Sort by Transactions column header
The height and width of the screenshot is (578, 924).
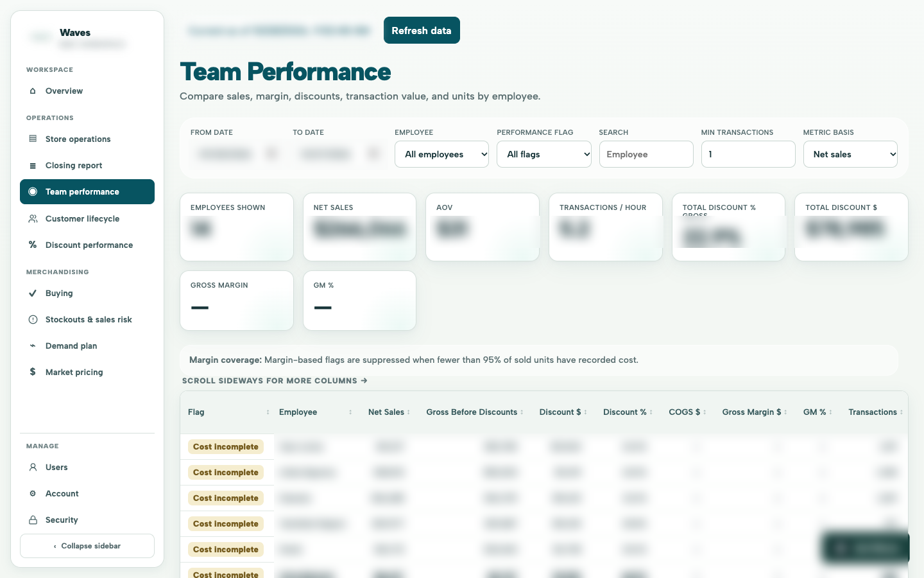tap(875, 412)
